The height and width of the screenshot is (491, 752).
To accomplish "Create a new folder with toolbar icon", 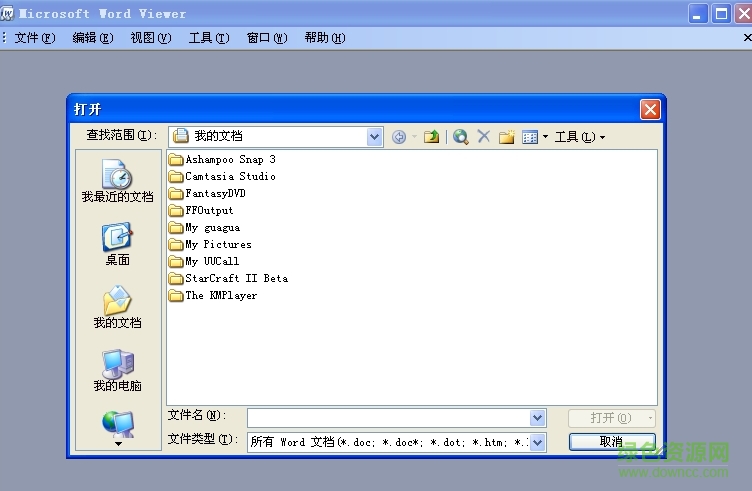I will pos(506,137).
